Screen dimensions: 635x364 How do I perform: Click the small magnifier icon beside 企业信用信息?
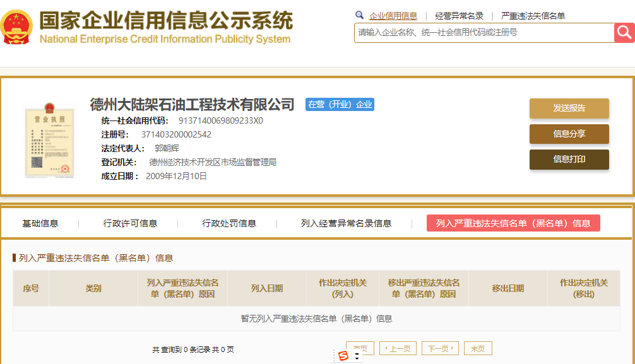click(x=359, y=15)
